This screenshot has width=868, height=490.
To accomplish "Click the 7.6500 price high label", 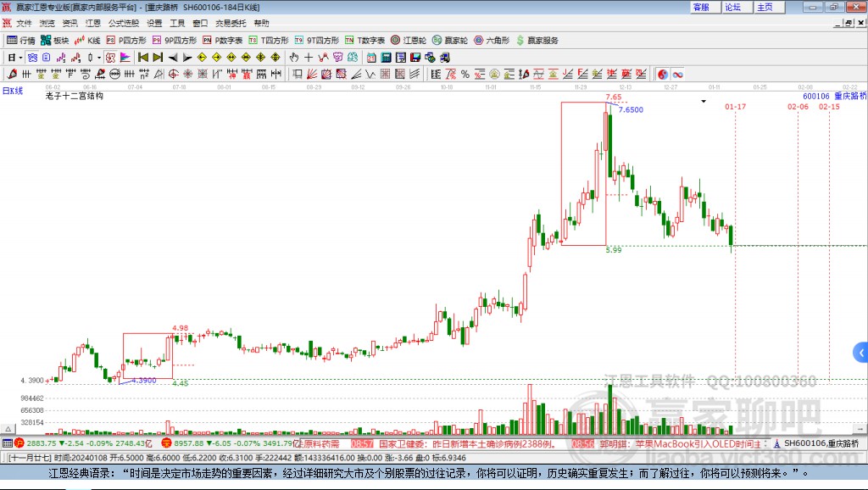I will click(631, 109).
